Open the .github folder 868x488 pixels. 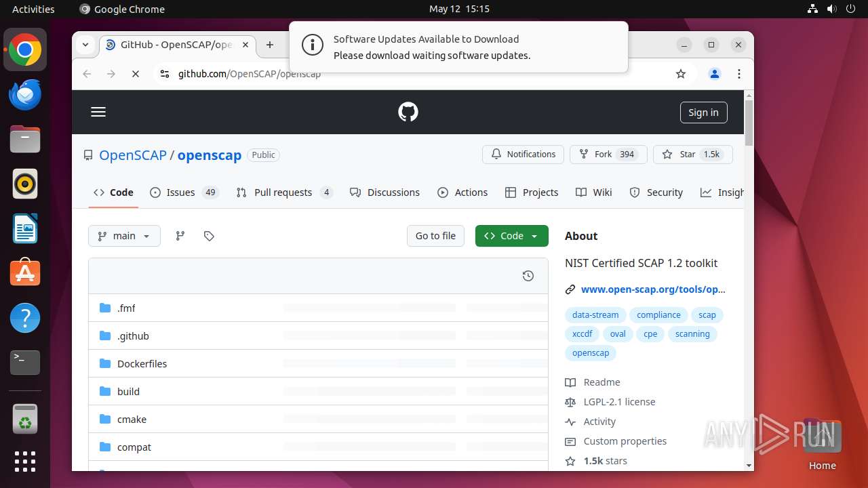[x=133, y=335]
